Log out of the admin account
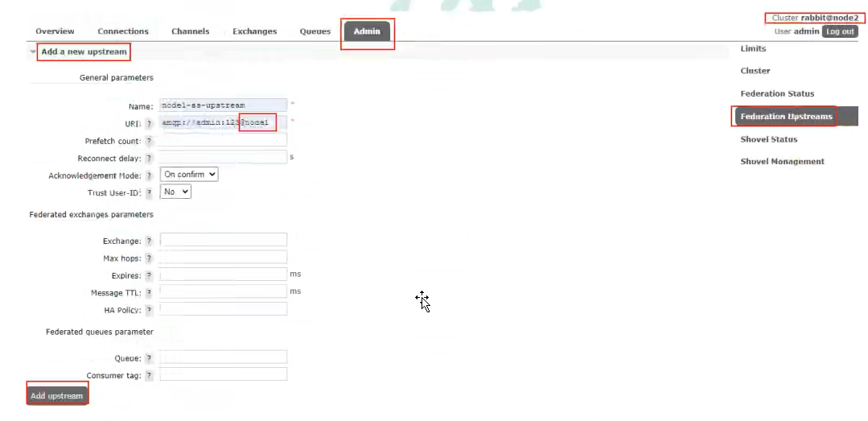This screenshot has width=868, height=421. coord(840,31)
